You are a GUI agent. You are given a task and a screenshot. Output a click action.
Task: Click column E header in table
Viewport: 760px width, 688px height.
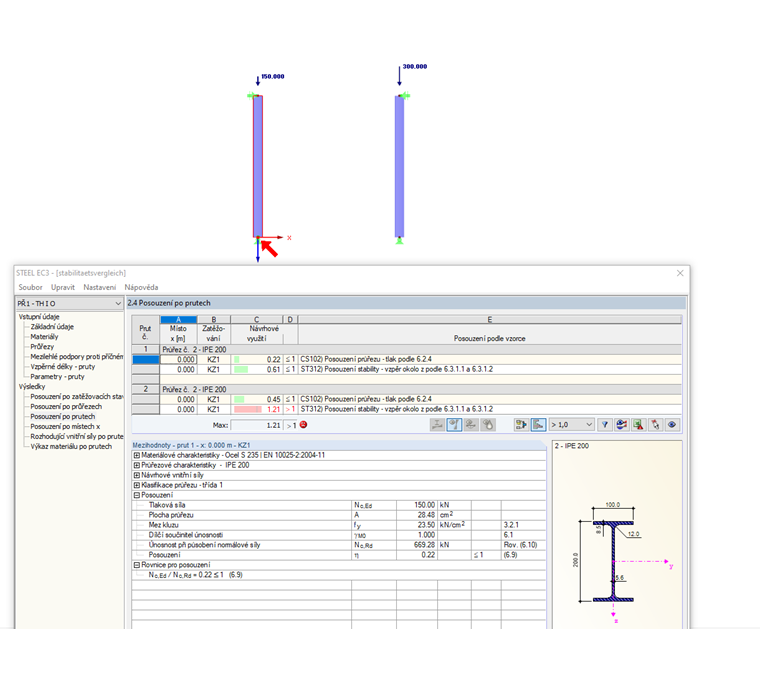coord(490,320)
